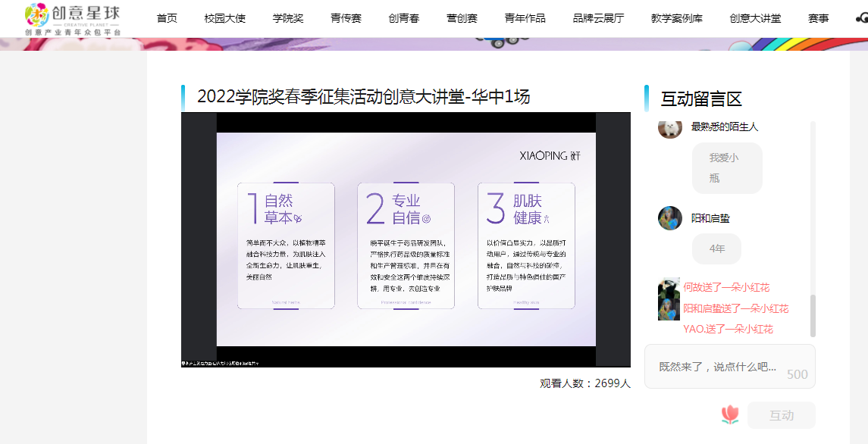The height and width of the screenshot is (444, 868).
Task: Click the 专业自信 card in the slide
Action: click(x=406, y=245)
